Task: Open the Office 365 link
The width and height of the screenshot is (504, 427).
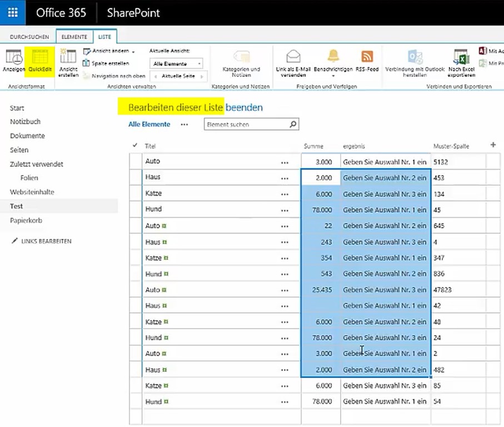Action: pos(61,13)
